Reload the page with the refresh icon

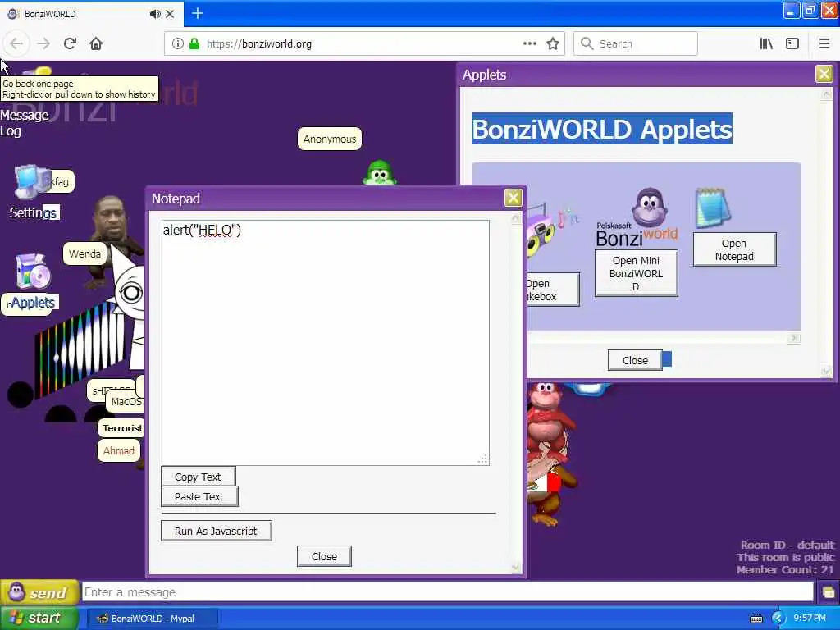(x=70, y=44)
